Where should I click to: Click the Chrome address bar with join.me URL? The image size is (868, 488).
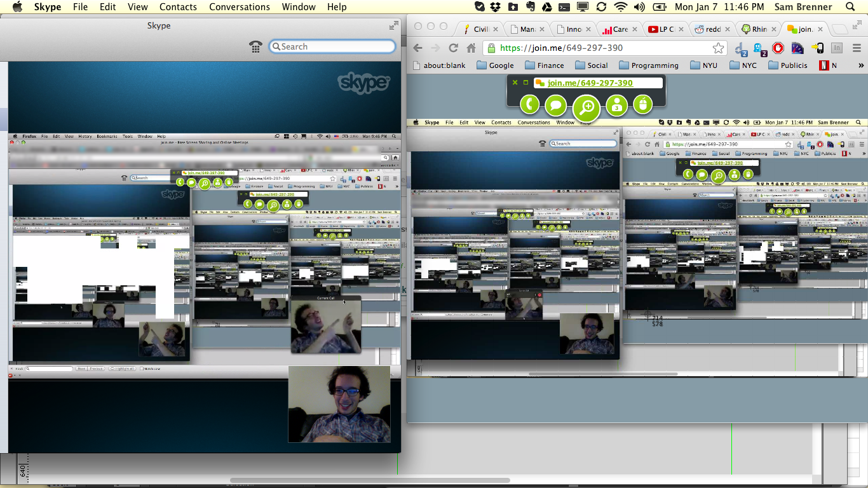click(x=604, y=48)
